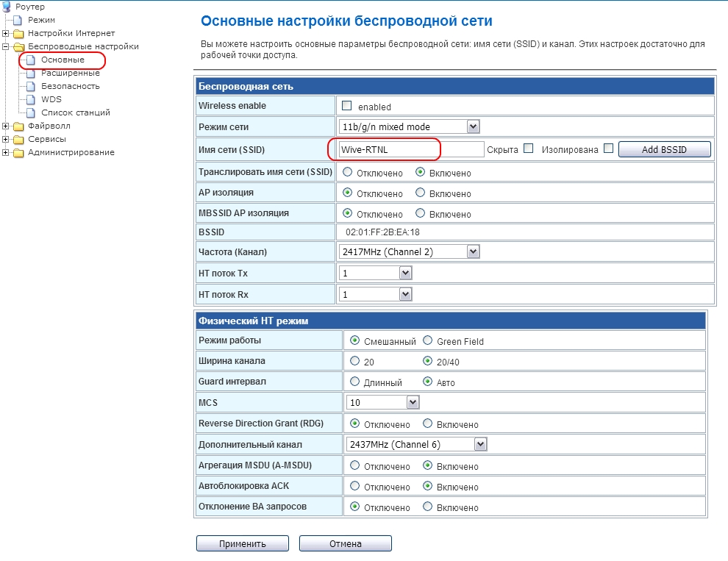
Task: Expand the Сервисы tree node
Action: (x=6, y=139)
